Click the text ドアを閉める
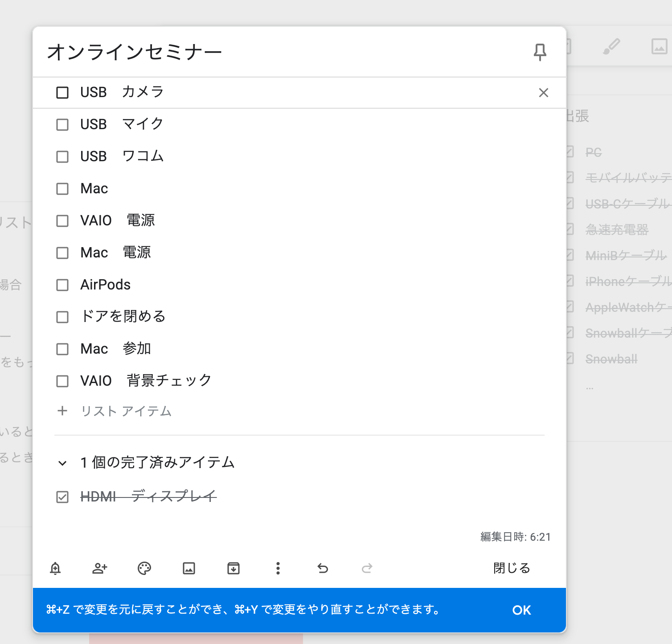This screenshot has width=672, height=644. (123, 317)
